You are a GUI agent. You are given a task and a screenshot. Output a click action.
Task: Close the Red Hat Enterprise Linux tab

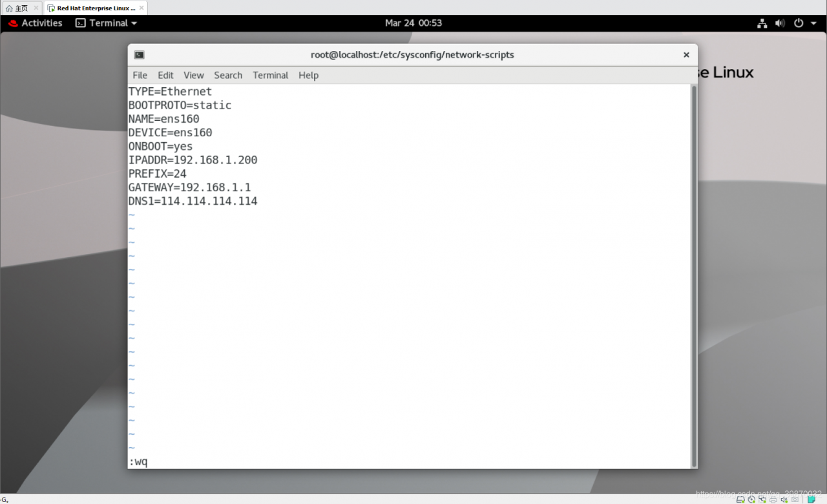pyautogui.click(x=141, y=8)
